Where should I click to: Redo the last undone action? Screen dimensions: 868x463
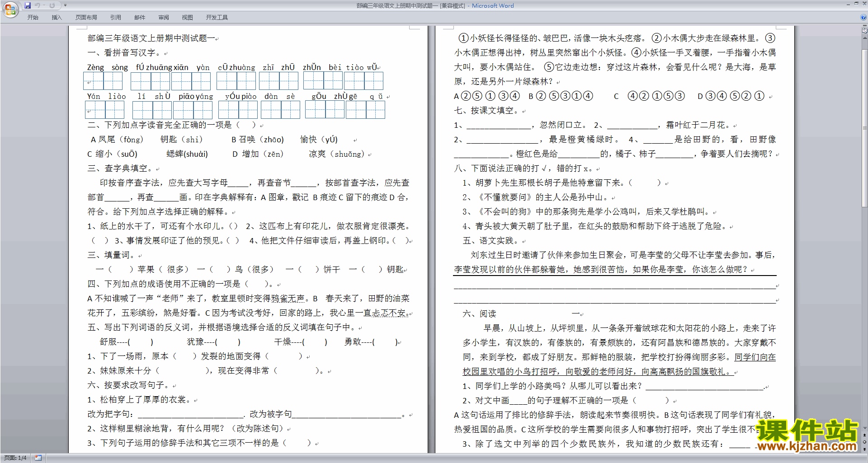coord(52,5)
